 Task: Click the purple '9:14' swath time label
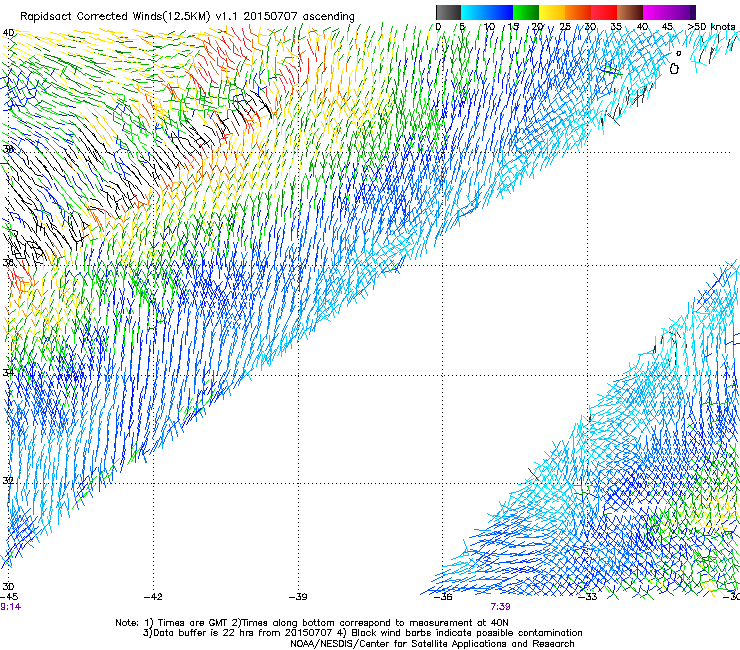(x=10, y=607)
